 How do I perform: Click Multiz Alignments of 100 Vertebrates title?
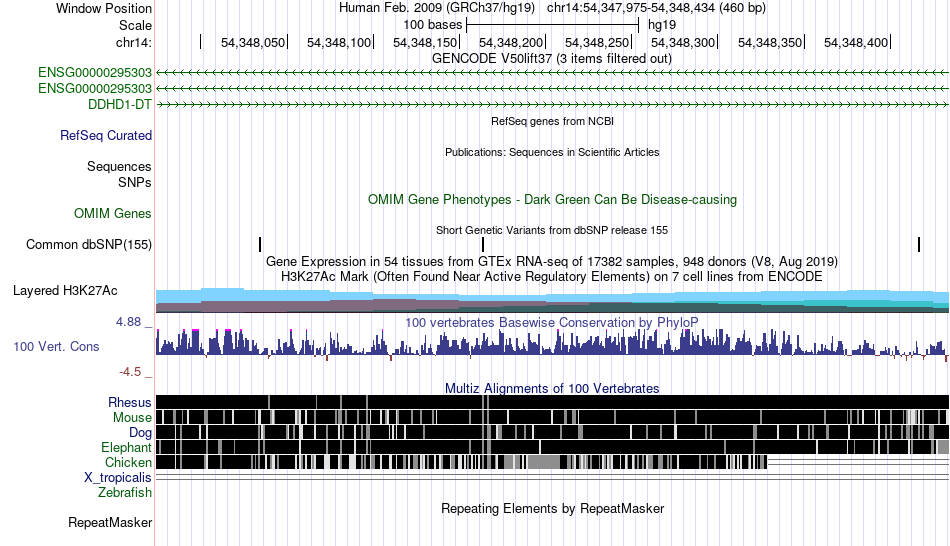(552, 388)
